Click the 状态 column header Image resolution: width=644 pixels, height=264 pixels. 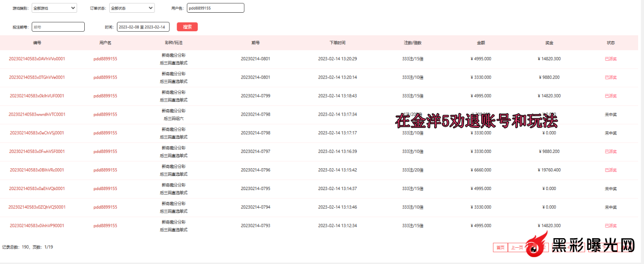tap(610, 43)
